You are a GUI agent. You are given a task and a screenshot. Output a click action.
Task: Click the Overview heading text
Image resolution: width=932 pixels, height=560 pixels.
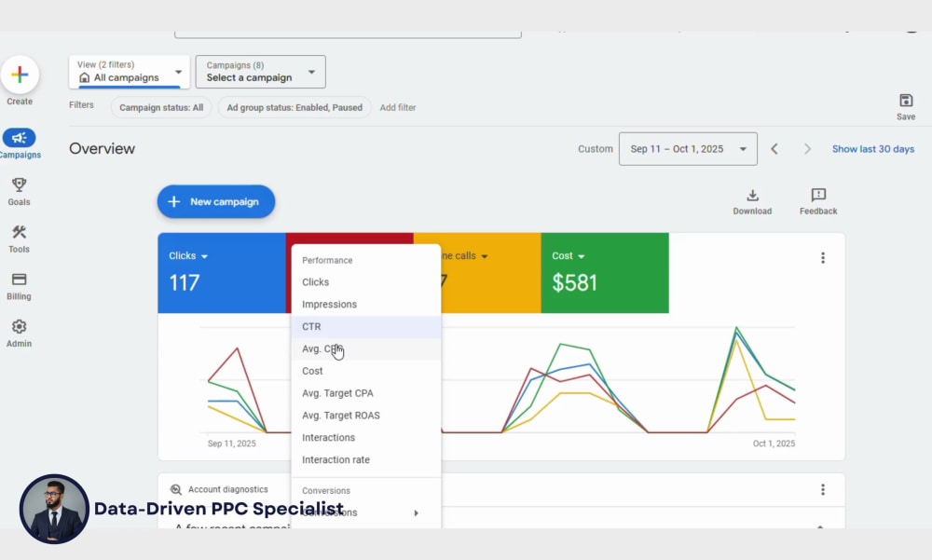click(103, 149)
